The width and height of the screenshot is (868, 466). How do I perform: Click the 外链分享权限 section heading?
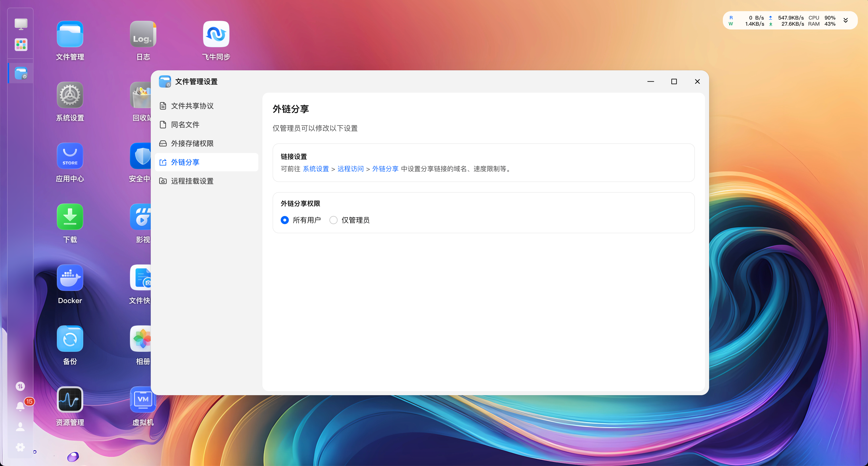(300, 204)
